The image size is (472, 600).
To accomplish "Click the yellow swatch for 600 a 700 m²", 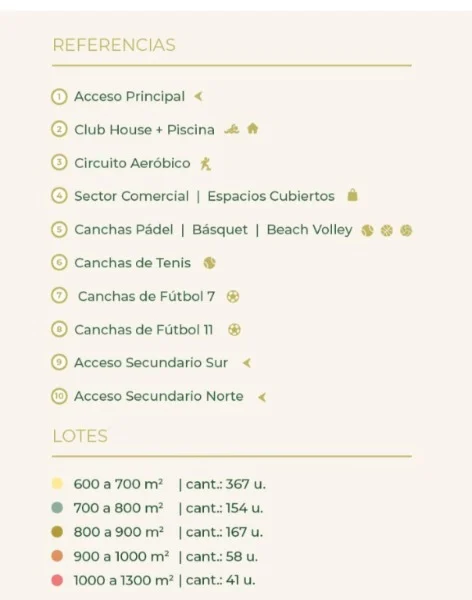I will pos(57,483).
